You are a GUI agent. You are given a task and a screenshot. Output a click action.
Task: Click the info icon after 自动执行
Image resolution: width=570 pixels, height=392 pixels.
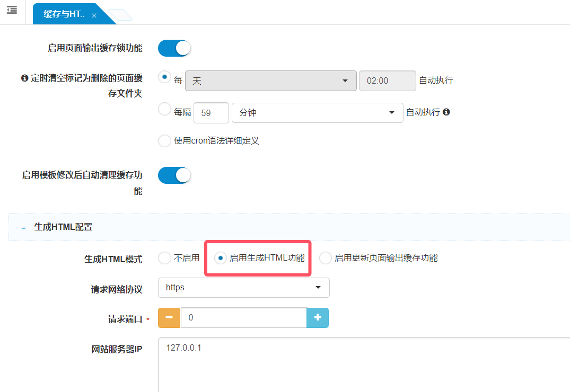click(x=446, y=112)
